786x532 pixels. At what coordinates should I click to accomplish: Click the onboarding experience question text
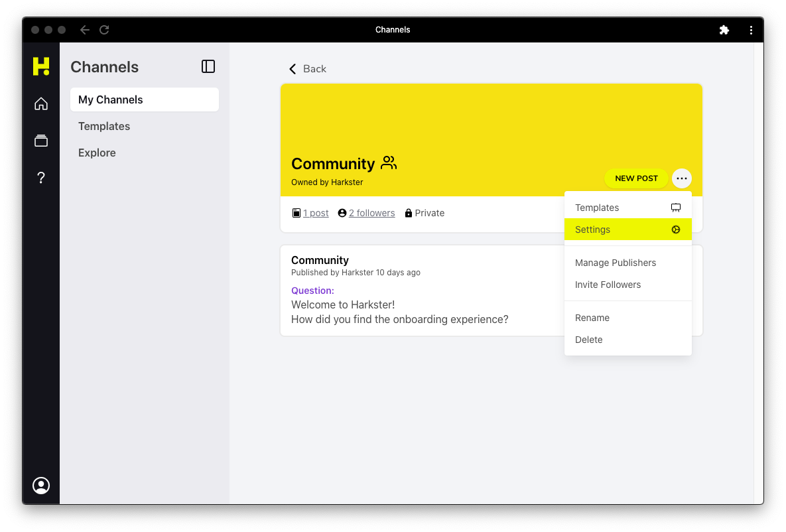pos(399,320)
